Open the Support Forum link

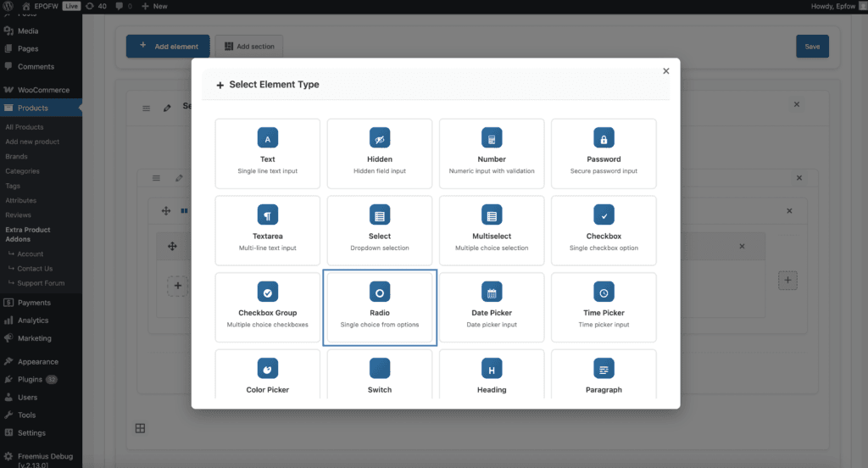[41, 283]
